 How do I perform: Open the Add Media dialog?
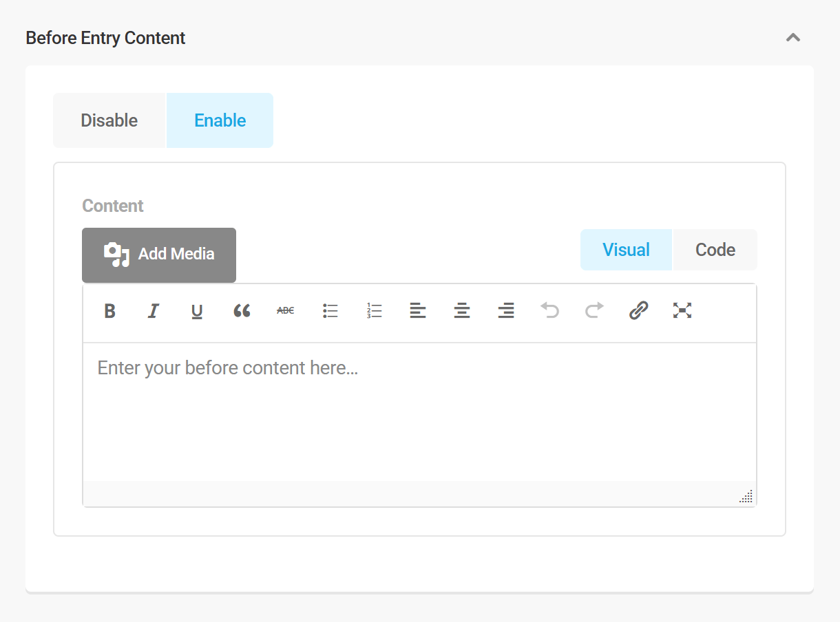(x=158, y=255)
